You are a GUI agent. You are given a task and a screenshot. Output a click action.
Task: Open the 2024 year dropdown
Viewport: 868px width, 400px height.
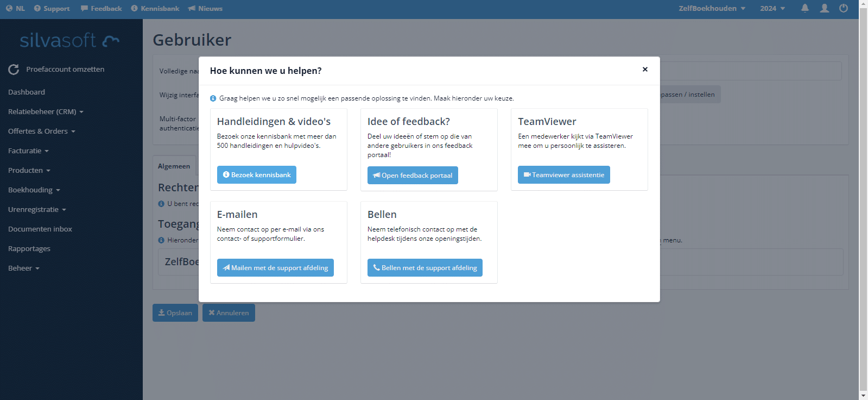click(772, 8)
